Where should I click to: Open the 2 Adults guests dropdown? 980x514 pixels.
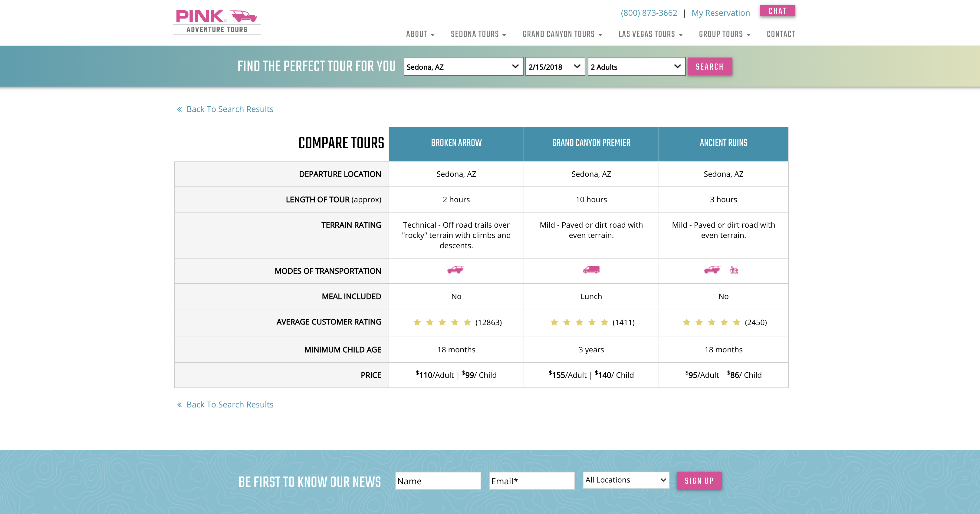click(x=636, y=67)
